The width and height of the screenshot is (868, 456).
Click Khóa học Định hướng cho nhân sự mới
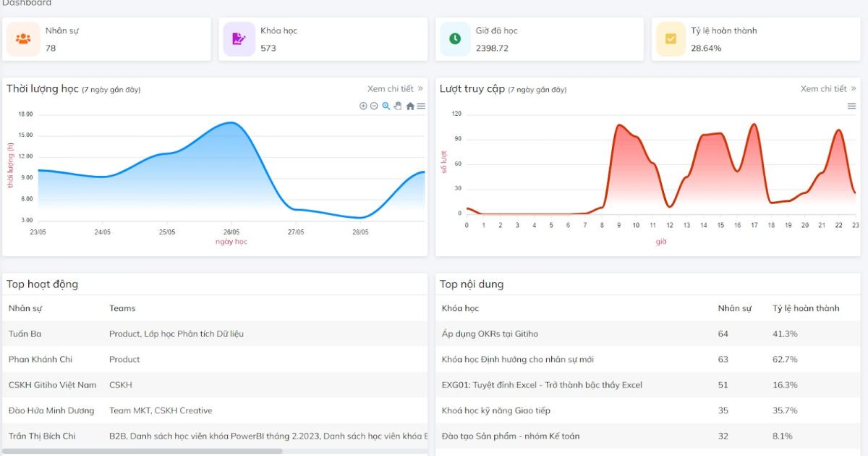[x=518, y=360]
